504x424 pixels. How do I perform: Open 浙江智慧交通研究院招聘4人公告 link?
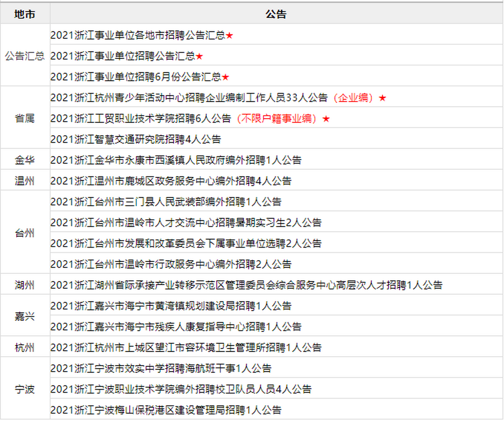(136, 139)
